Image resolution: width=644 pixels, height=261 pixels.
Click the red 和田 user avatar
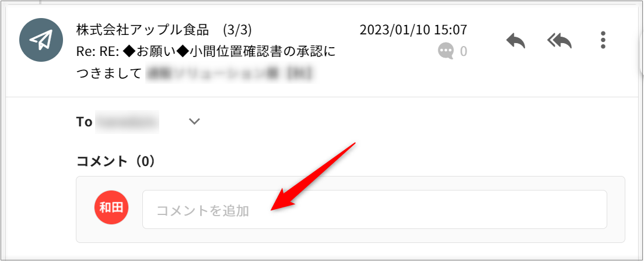tap(111, 207)
